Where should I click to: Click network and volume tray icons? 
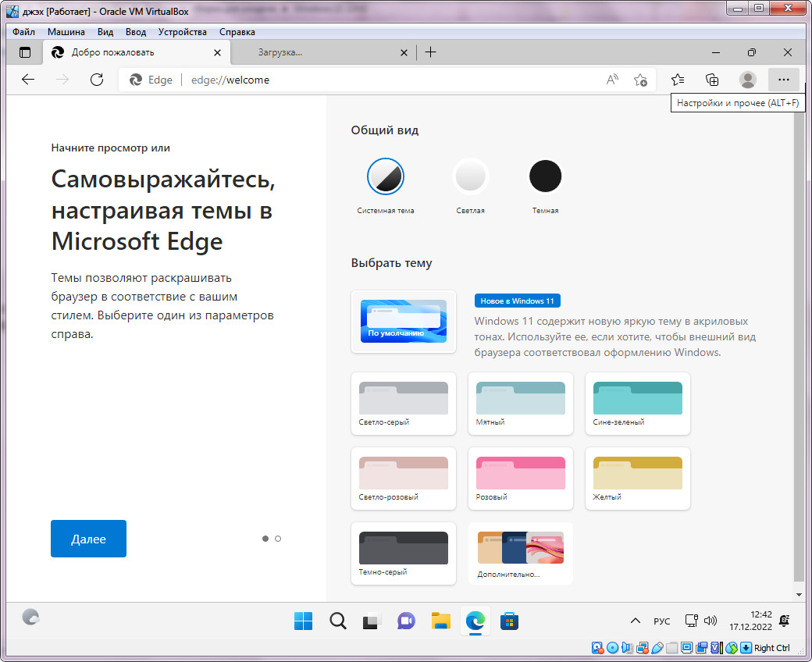700,621
